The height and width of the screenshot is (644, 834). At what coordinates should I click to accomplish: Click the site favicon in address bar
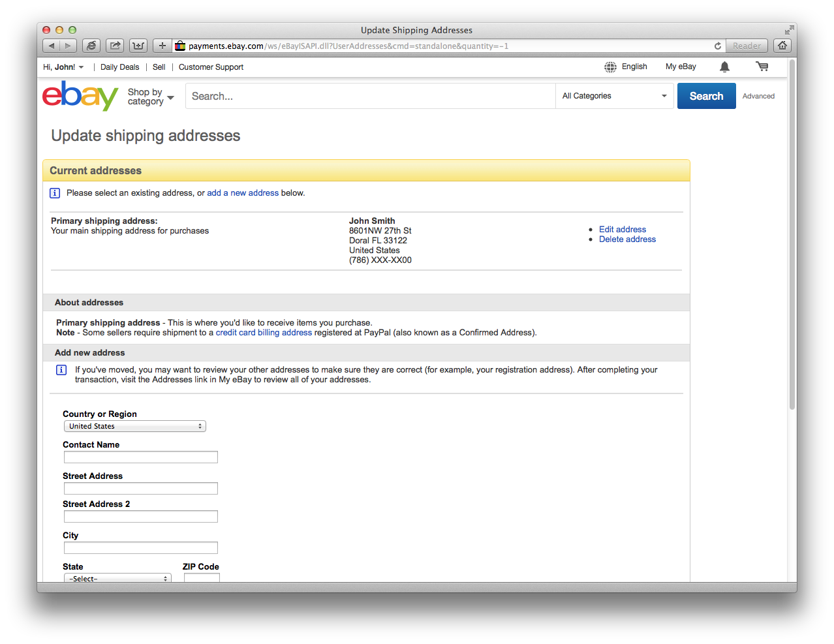pos(180,46)
